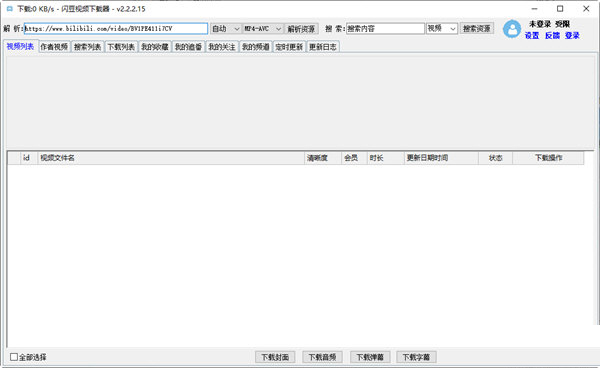Click the 视频文件名 column header
The image size is (600, 368).
coord(171,158)
